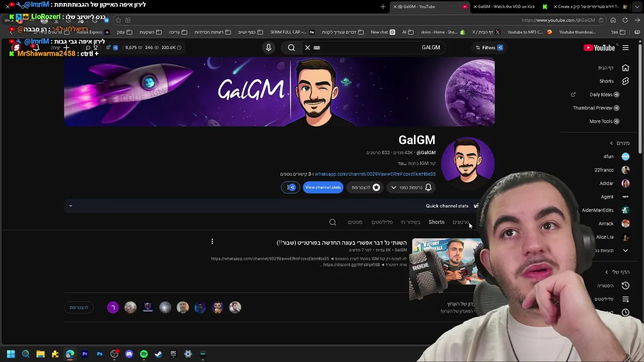Open Windows taskbar search

[26, 354]
